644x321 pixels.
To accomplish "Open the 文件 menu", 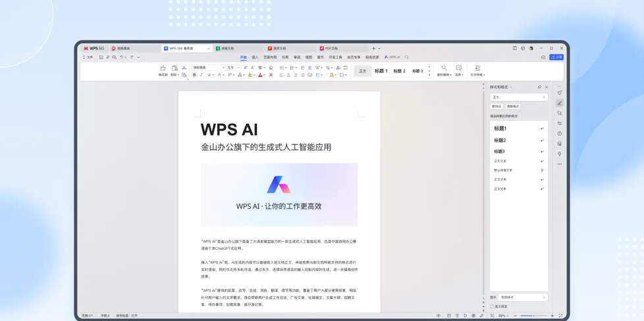I will point(88,57).
